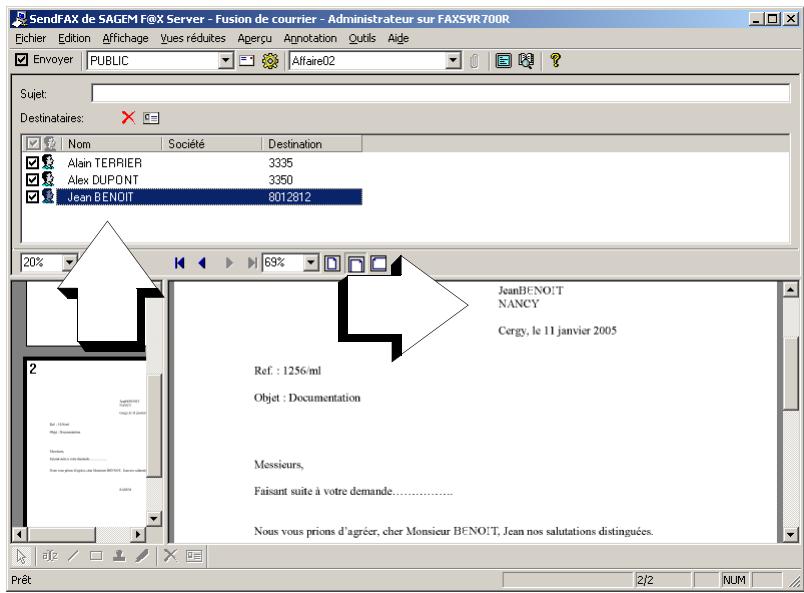Open the gear options icon in toolbar
Screen dimensions: 804x593
270,61
